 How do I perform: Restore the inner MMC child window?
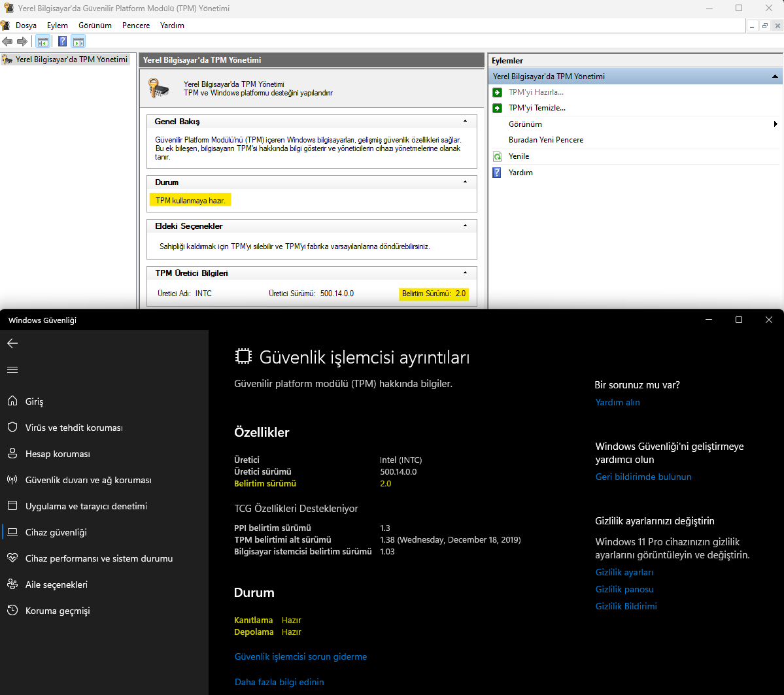coord(764,25)
